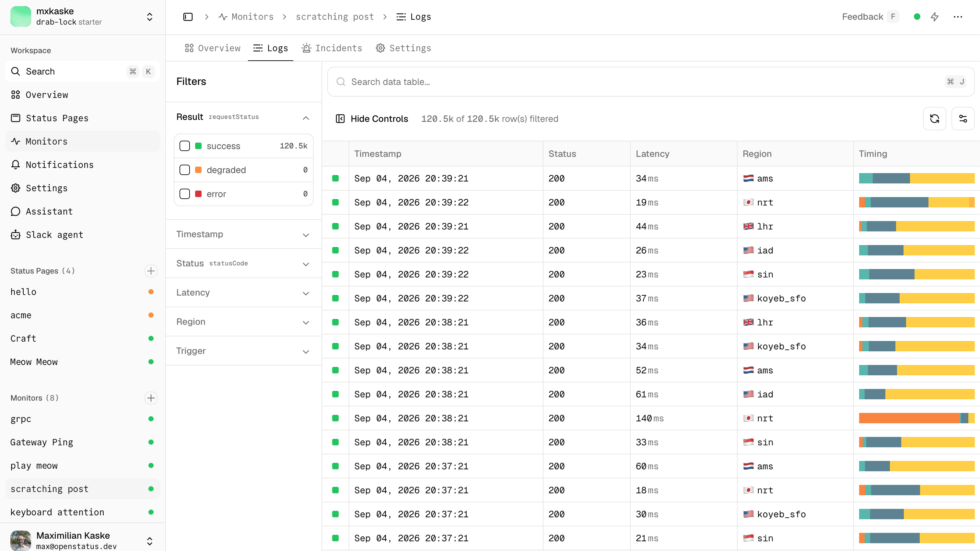Image resolution: width=980 pixels, height=551 pixels.
Task: Open the Gateway Ping monitor
Action: (83, 442)
